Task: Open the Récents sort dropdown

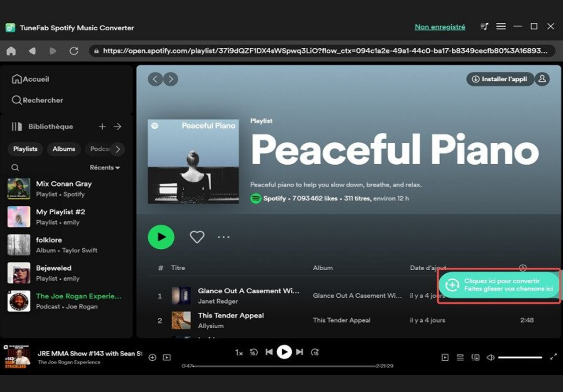Action: (104, 167)
